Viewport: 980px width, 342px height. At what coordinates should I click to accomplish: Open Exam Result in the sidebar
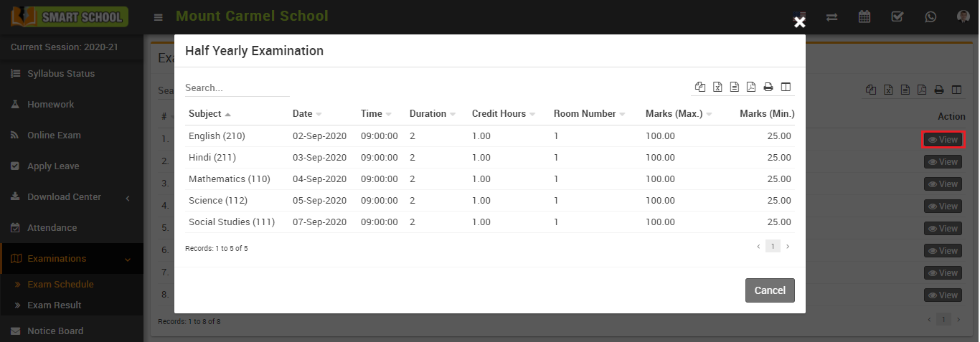pyautogui.click(x=55, y=305)
